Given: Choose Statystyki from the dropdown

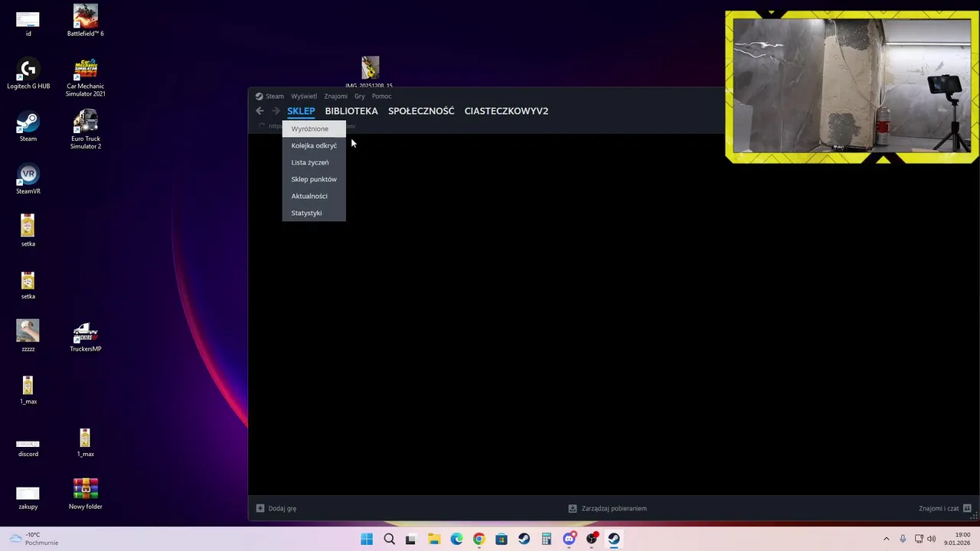Looking at the screenshot, I should (x=314, y=213).
